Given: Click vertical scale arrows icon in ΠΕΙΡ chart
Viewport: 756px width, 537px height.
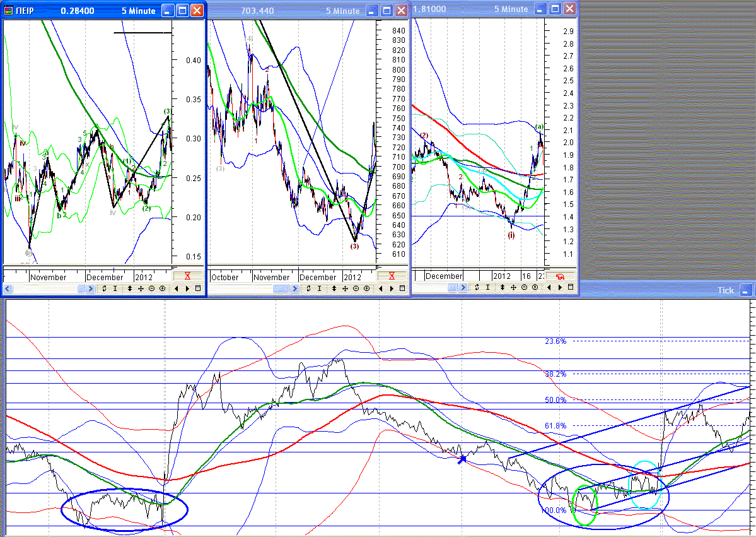Looking at the screenshot, I should 130,288.
